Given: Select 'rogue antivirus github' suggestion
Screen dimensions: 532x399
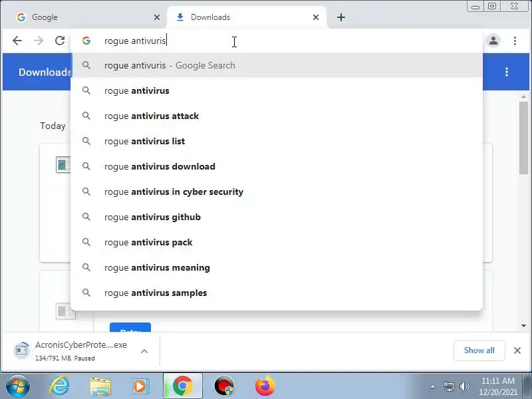Looking at the screenshot, I should point(277,217).
